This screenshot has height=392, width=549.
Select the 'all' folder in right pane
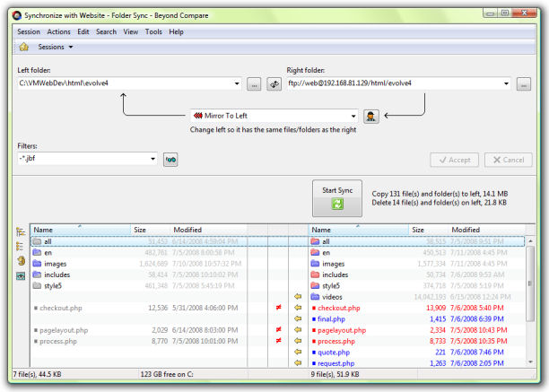coord(416,241)
